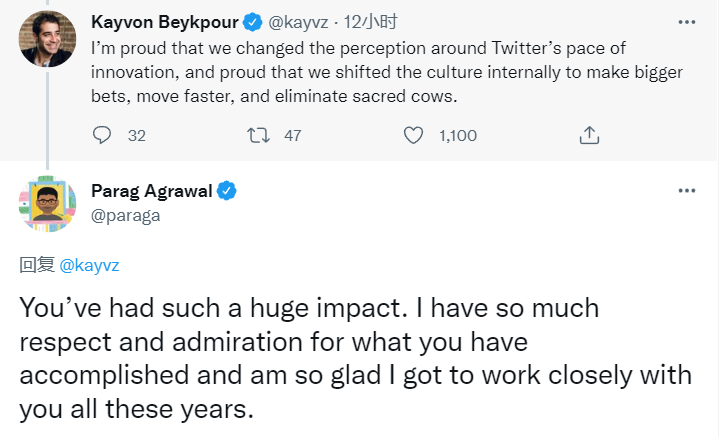Viewport: 720px width, 437px height.
Task: Open more options on Parag's tweet
Action: [686, 190]
